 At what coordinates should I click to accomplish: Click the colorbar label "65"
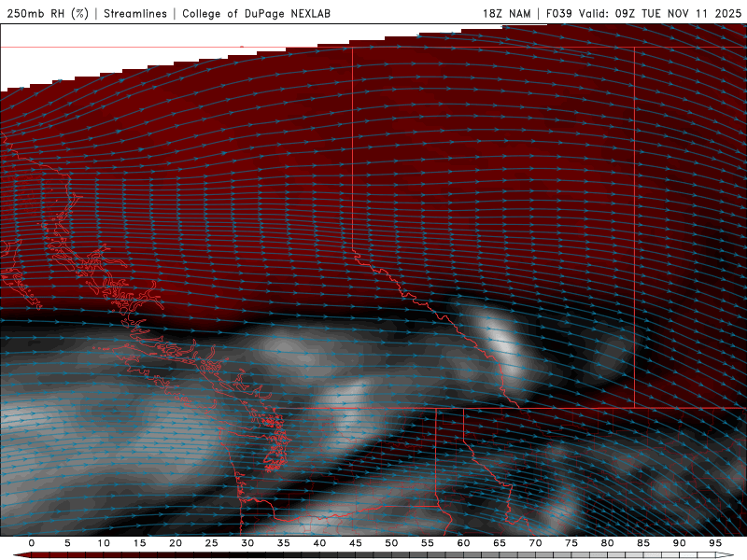(500, 543)
